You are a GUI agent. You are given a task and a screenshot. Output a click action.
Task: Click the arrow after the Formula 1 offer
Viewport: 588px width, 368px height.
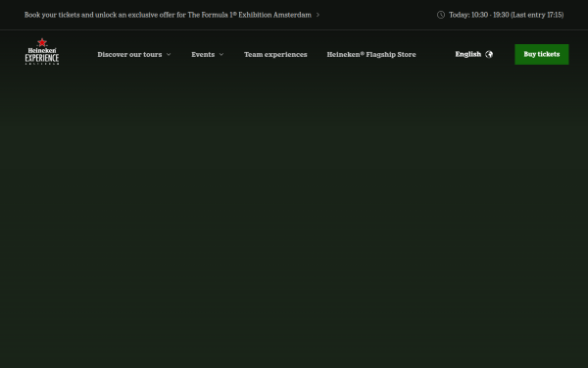coord(318,15)
